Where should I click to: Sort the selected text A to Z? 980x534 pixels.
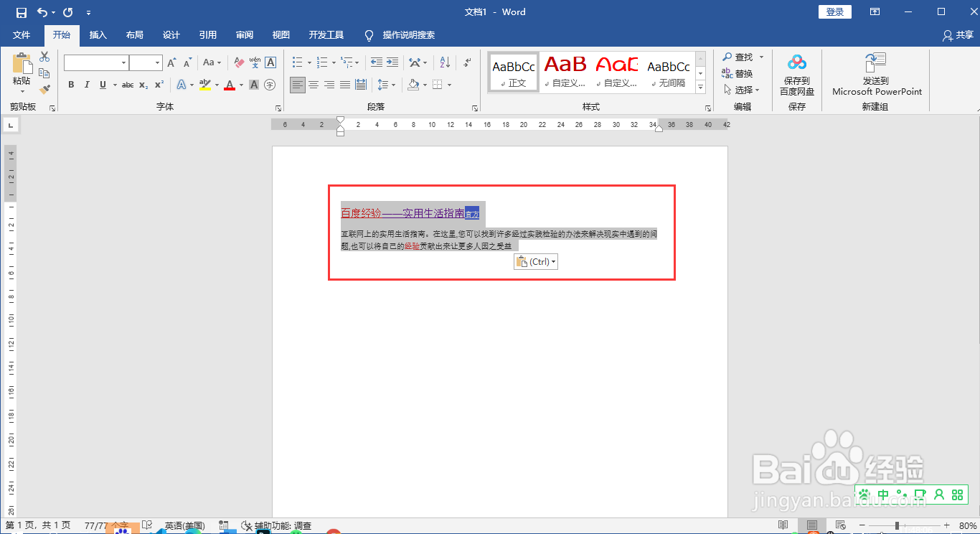tap(445, 62)
